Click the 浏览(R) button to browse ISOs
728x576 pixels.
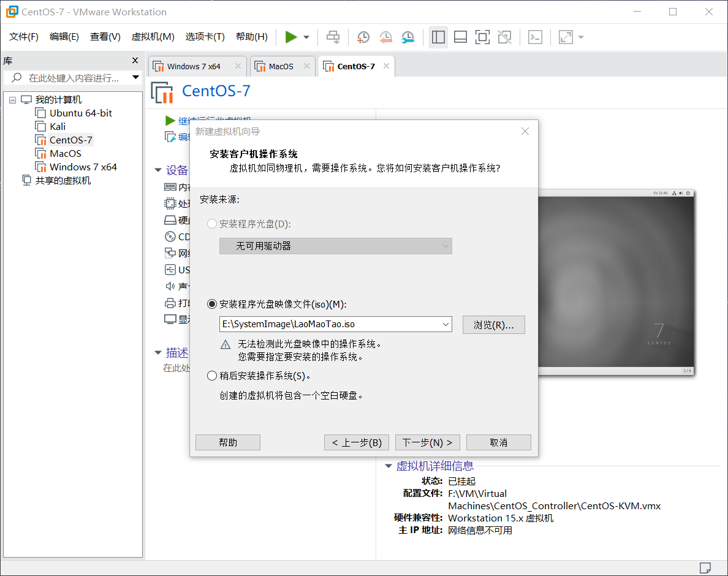tap(493, 324)
